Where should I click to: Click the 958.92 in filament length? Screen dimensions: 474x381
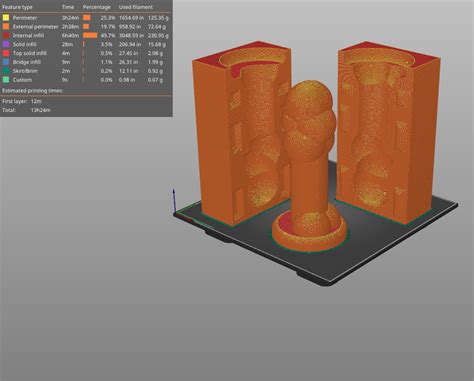[x=130, y=27]
